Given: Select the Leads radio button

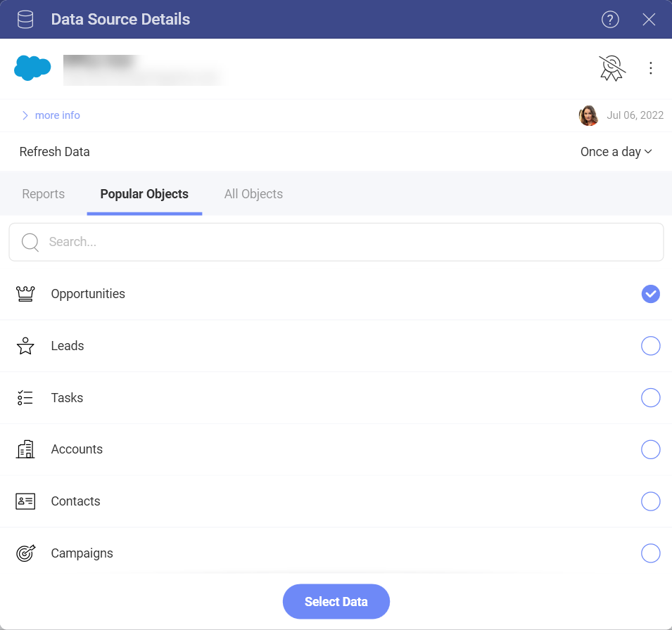Looking at the screenshot, I should click(x=650, y=346).
